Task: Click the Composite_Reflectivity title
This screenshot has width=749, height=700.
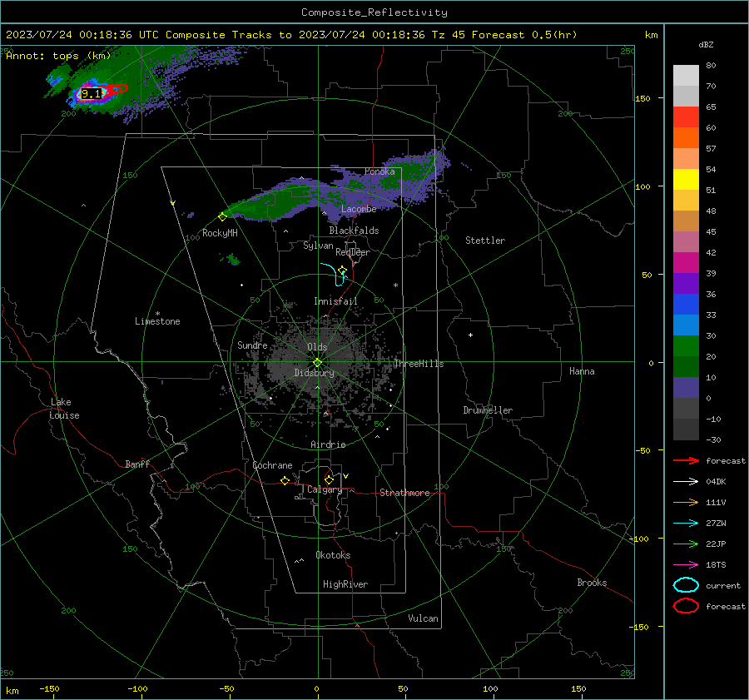Action: pyautogui.click(x=374, y=12)
